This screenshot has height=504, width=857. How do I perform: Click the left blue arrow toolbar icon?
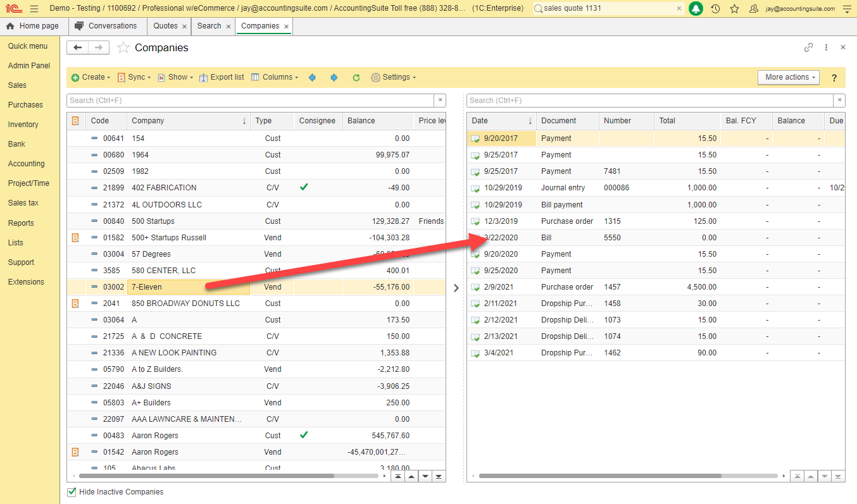312,78
